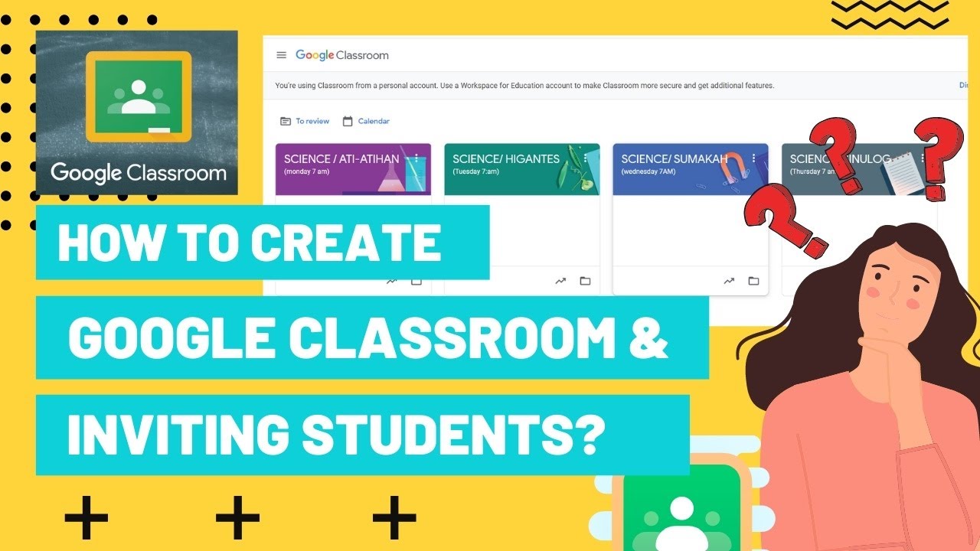Open three-dot menu on HIGANTES card

point(585,158)
